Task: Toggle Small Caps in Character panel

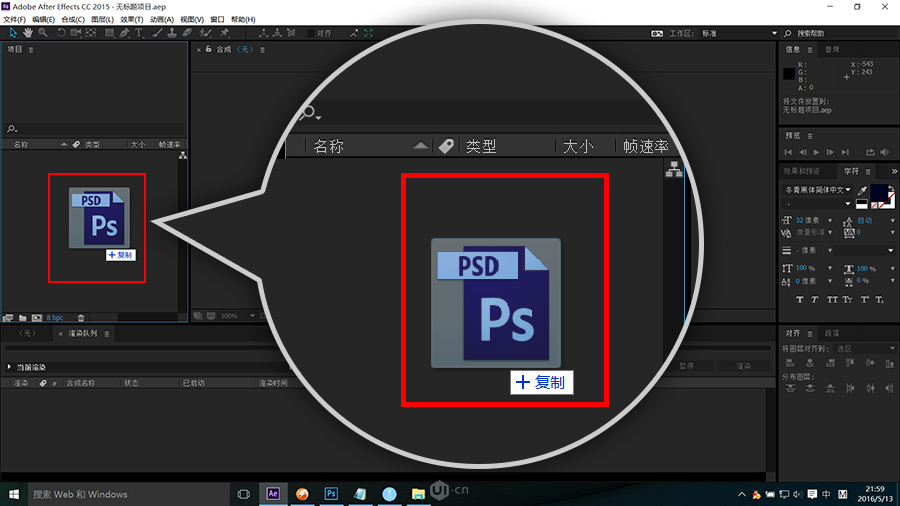Action: click(847, 299)
